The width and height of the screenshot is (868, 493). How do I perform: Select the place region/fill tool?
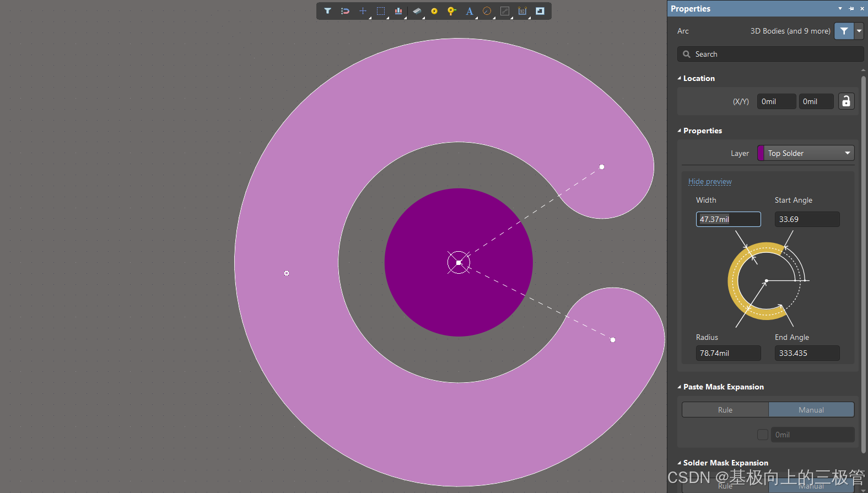click(540, 11)
